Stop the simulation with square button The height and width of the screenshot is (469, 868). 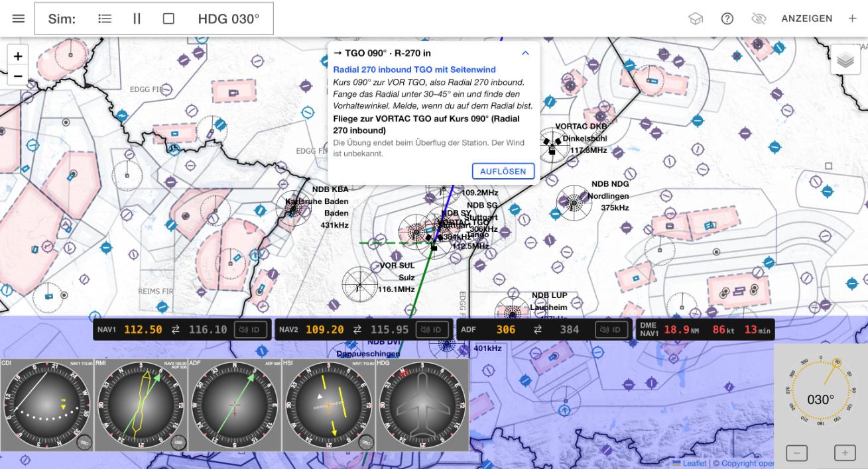coord(168,19)
